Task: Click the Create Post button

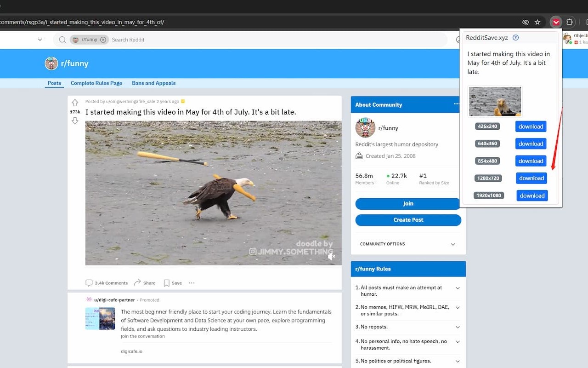Action: (408, 220)
